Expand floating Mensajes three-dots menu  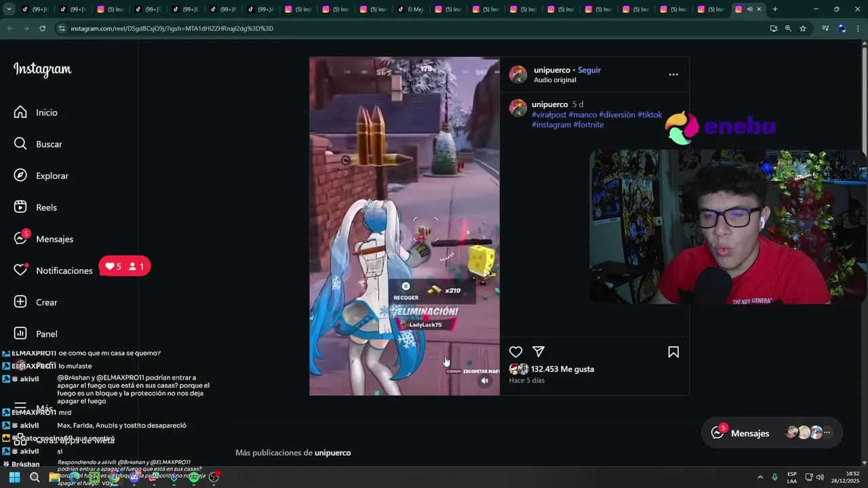pos(827,432)
